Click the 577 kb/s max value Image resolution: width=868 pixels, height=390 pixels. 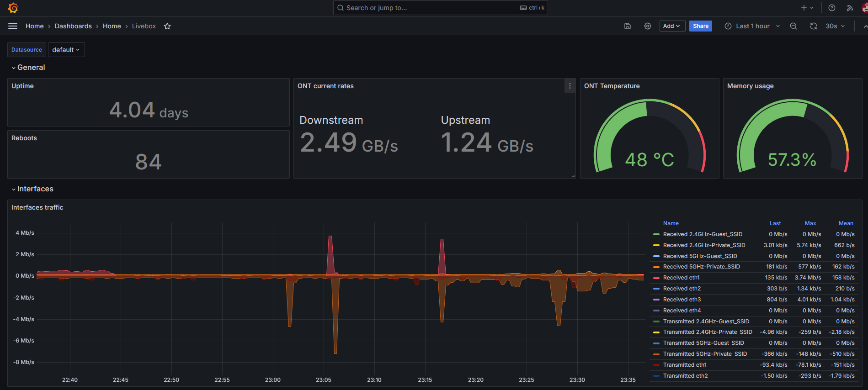point(809,267)
